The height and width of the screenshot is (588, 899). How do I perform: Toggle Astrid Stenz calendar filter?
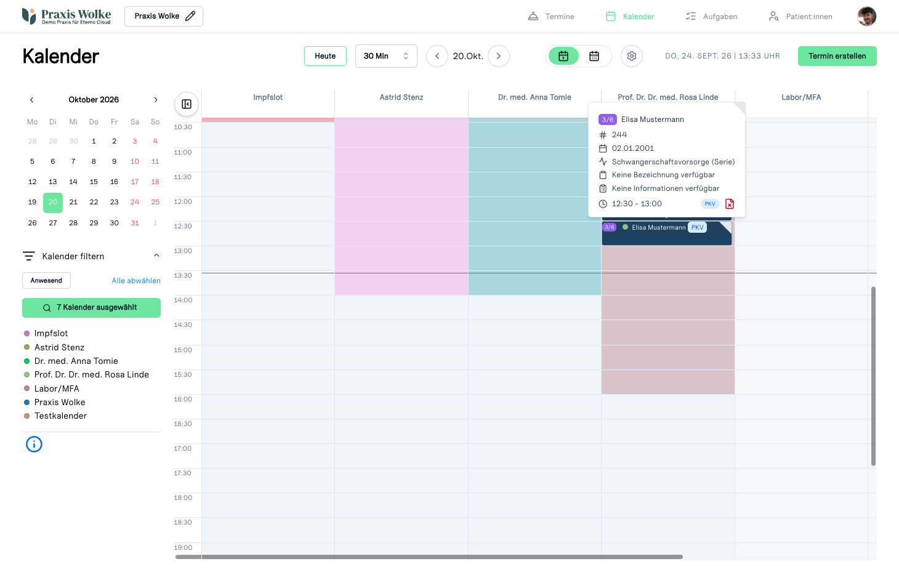tap(54, 347)
